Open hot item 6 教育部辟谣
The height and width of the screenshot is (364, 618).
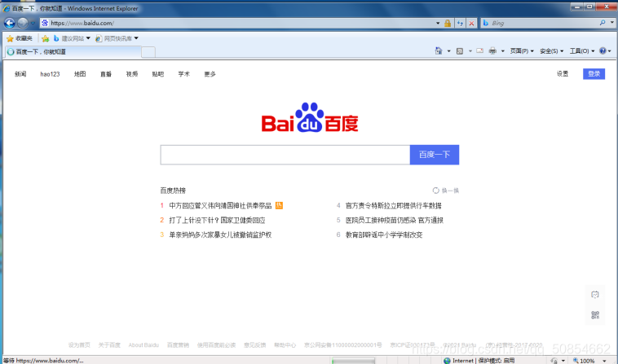384,235
